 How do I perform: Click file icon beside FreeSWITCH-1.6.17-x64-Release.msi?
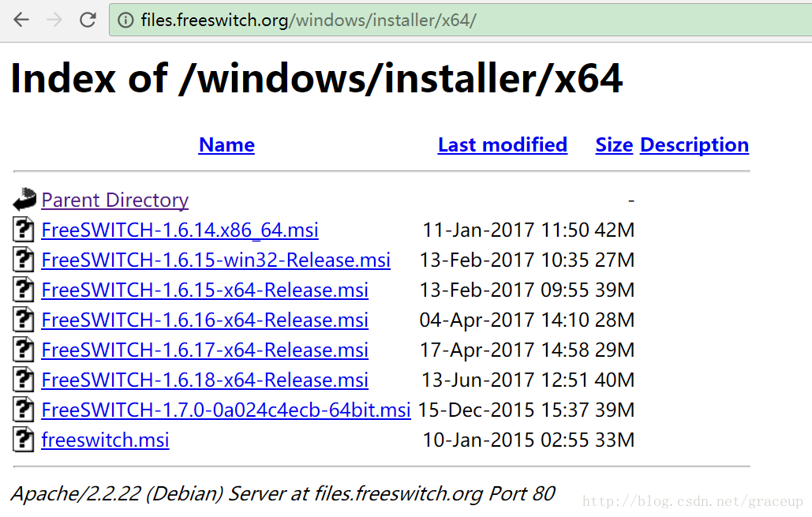pyautogui.click(x=24, y=350)
